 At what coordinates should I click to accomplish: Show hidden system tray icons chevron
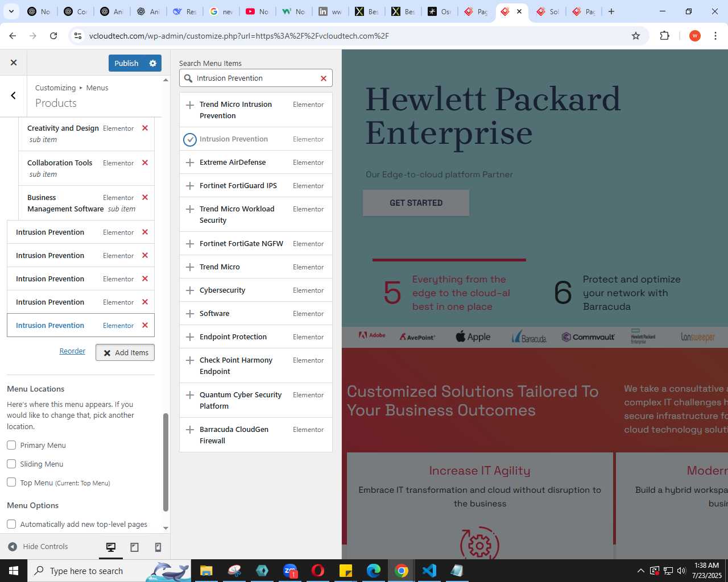point(640,571)
